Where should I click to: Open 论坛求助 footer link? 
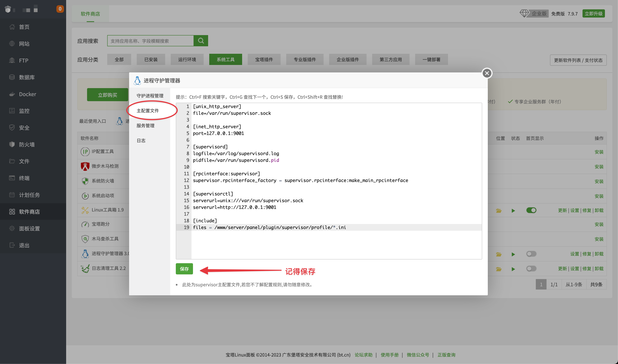point(363,355)
